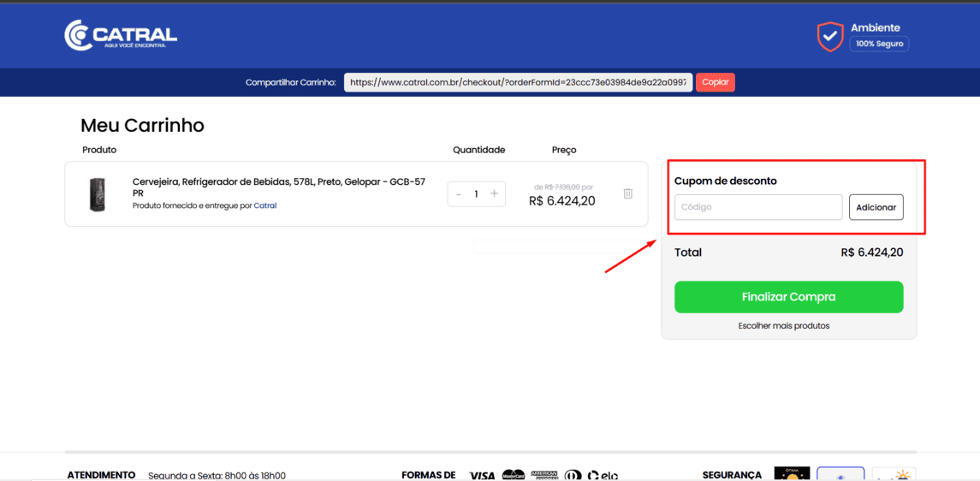The height and width of the screenshot is (481, 980).
Task: Click the Diners Club icon in the footer
Action: point(573,476)
